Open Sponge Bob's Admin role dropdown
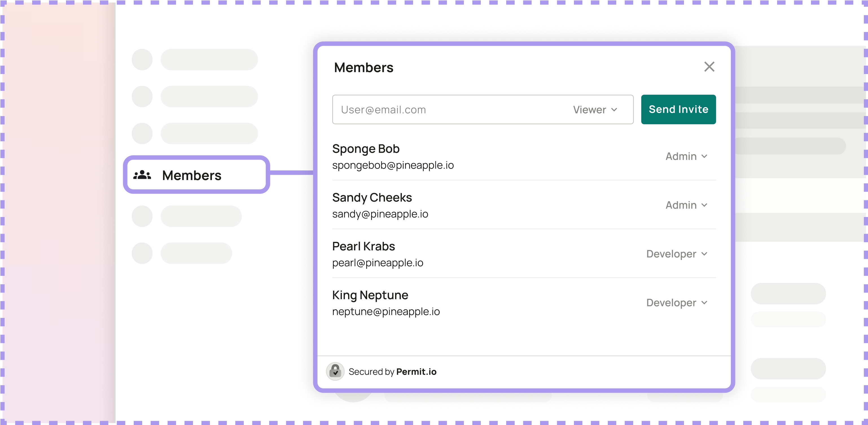Viewport: 868px width, 425px height. [686, 156]
